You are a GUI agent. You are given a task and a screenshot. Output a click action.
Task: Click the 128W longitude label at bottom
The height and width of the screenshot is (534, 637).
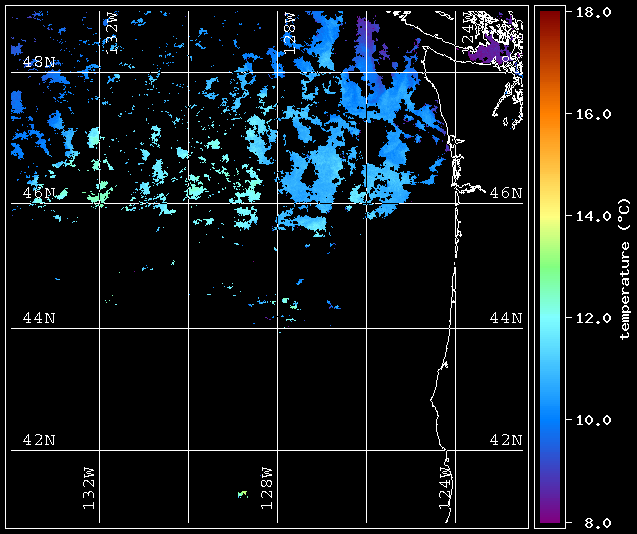click(267, 488)
